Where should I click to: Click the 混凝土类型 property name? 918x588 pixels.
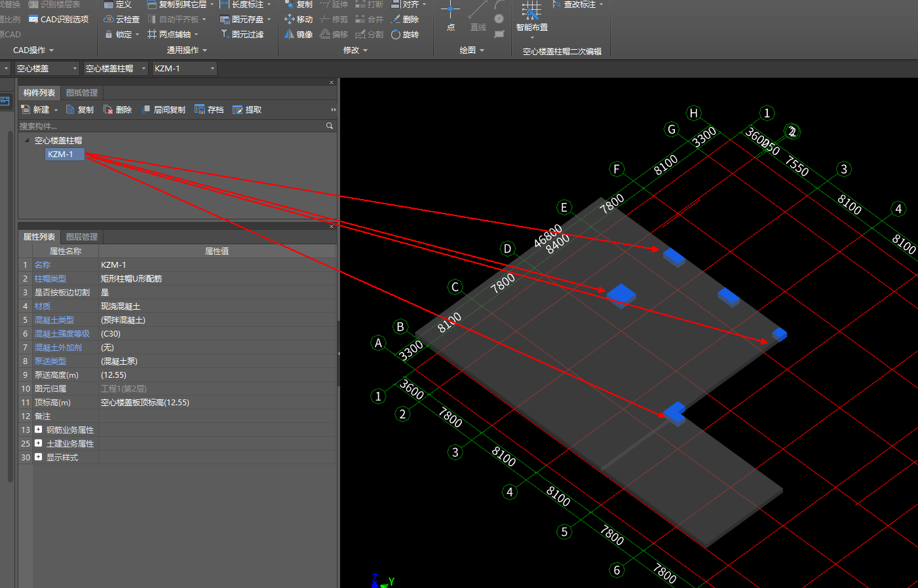(x=54, y=320)
